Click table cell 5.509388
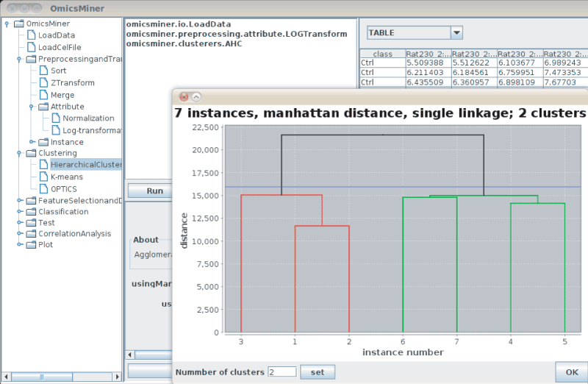The image size is (588, 384). click(428, 63)
